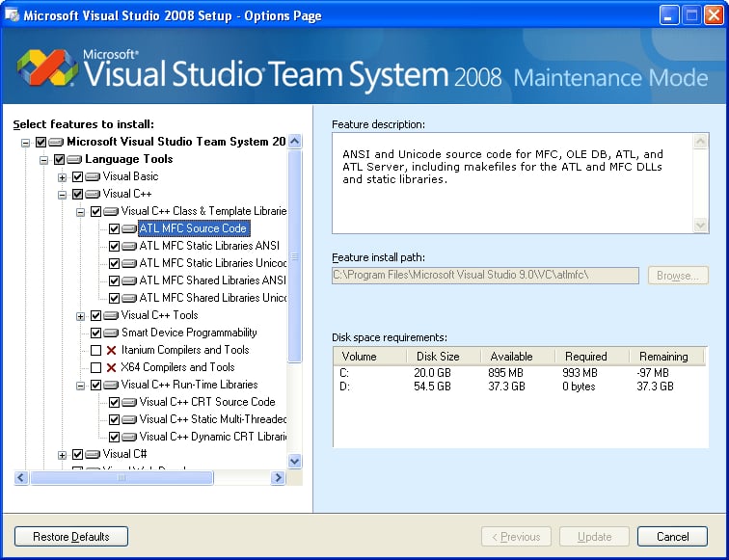Collapse the Microsoft Visual Studio Team System root node
Screen dimensions: 729x560
[x=26, y=143]
